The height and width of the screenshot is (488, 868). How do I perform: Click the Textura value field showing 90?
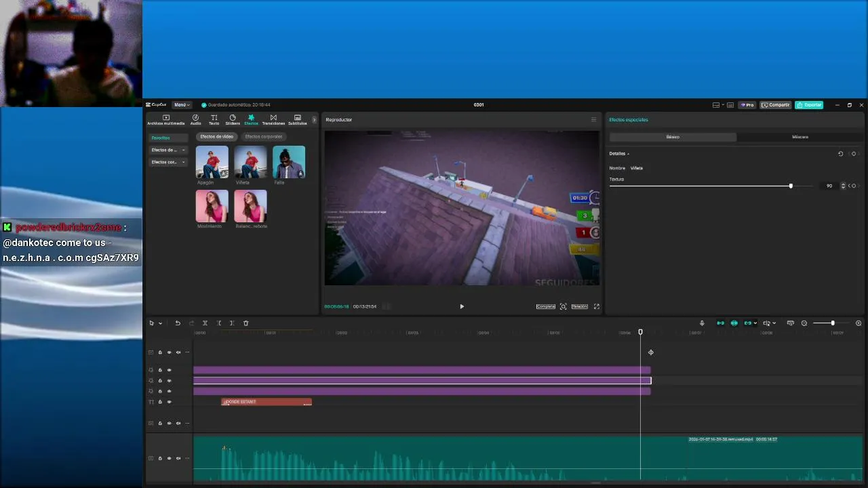tap(829, 186)
